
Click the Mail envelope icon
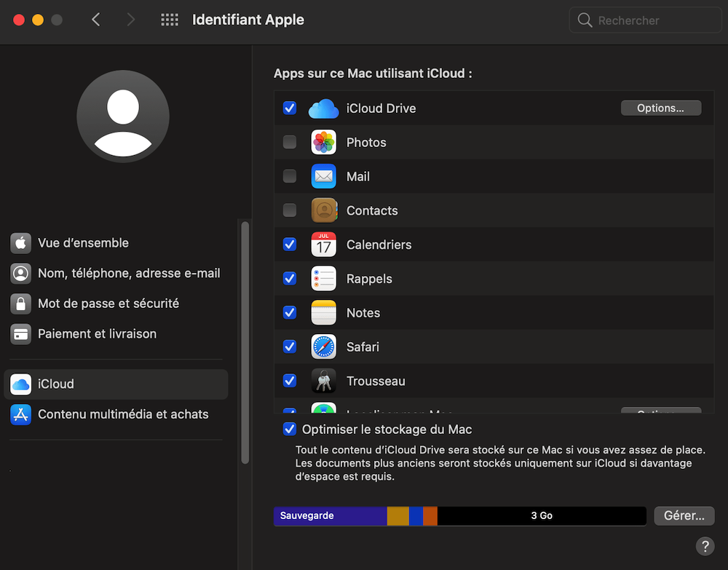[324, 176]
